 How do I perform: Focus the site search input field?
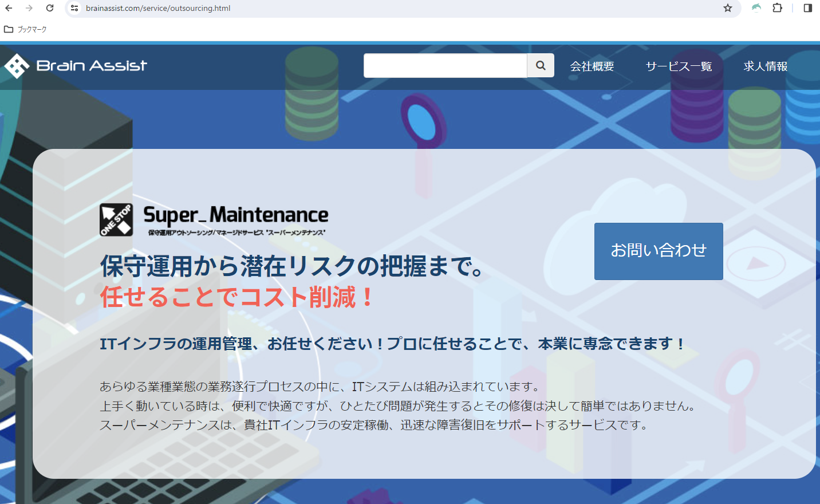(x=446, y=66)
